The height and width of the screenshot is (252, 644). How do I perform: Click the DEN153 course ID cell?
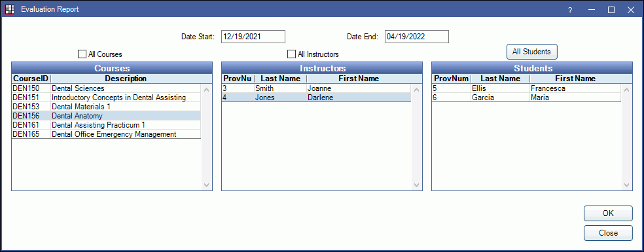point(31,107)
